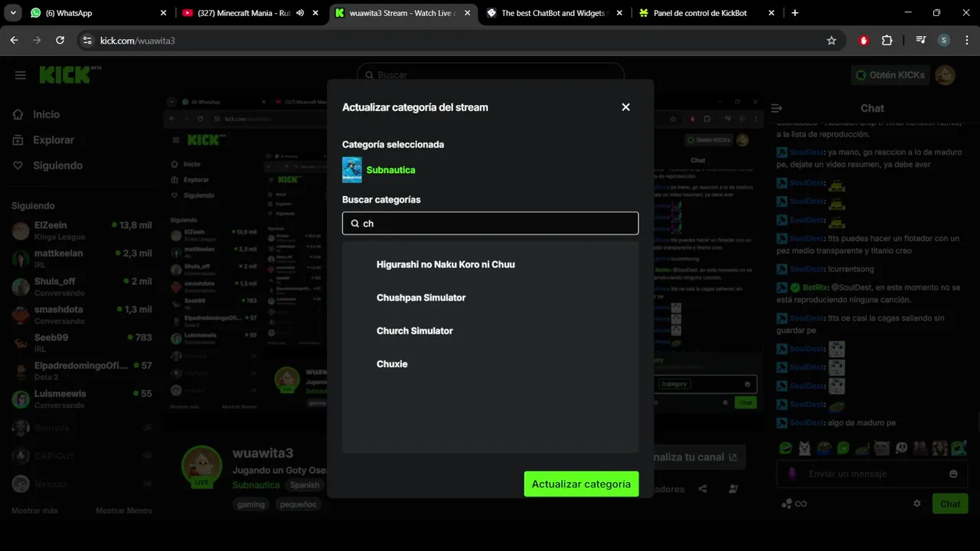This screenshot has width=980, height=551.
Task: Open the Extensions puzzle icon
Action: [887, 41]
